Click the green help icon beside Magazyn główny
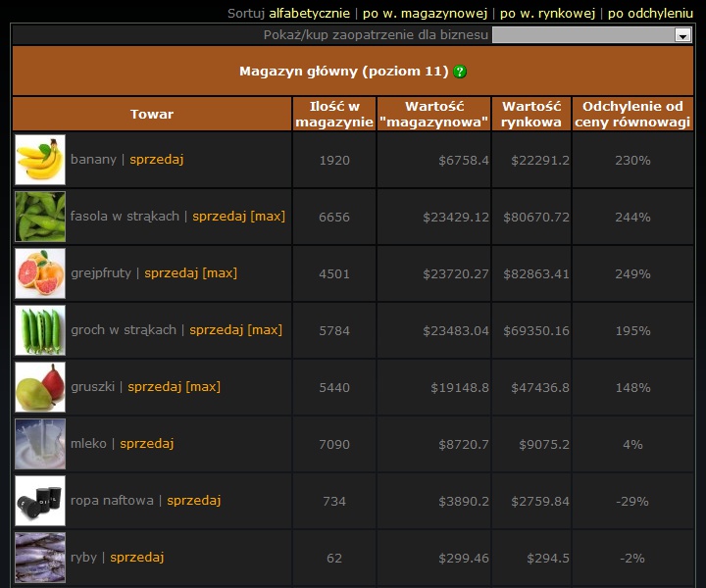706x588 pixels. pyautogui.click(x=460, y=72)
